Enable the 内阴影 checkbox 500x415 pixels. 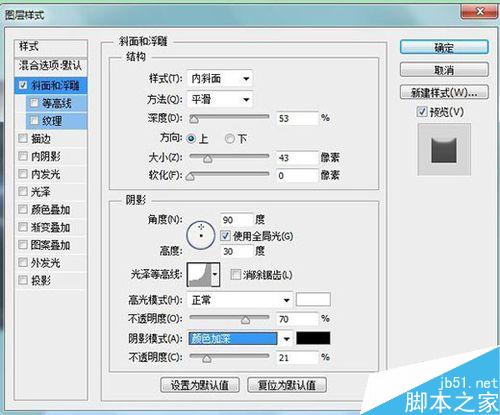pyautogui.click(x=23, y=156)
